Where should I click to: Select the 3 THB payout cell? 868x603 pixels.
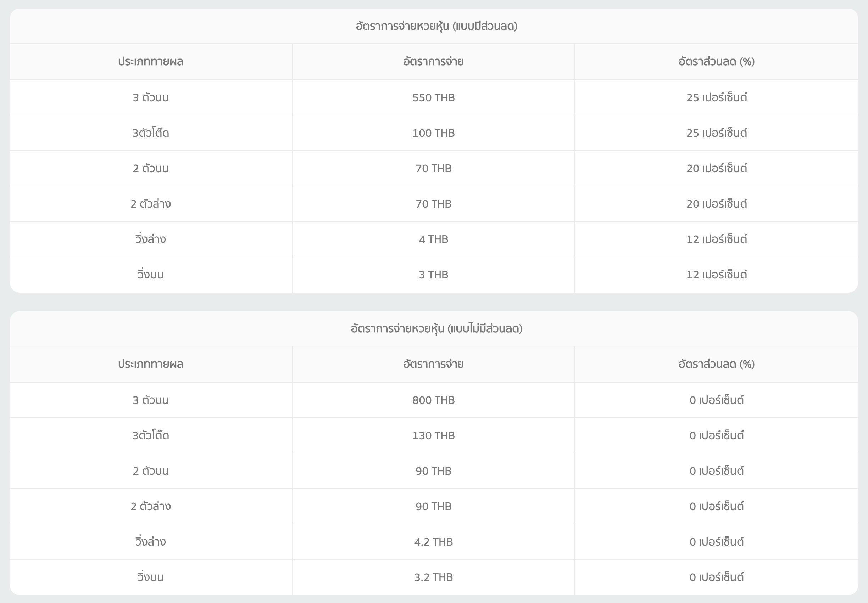[433, 275]
